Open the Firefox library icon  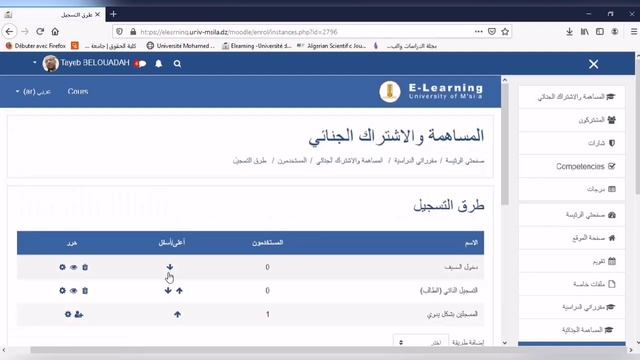click(584, 31)
